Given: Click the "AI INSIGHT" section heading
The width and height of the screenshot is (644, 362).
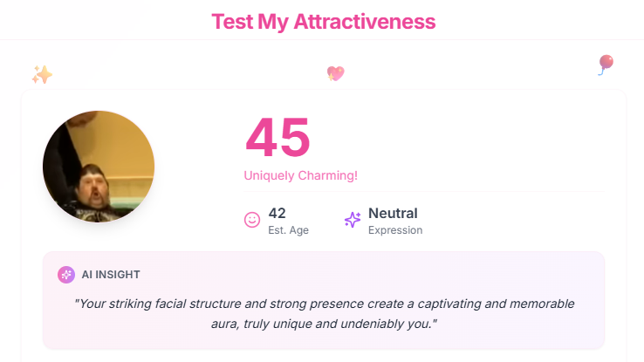Looking at the screenshot, I should click(111, 274).
